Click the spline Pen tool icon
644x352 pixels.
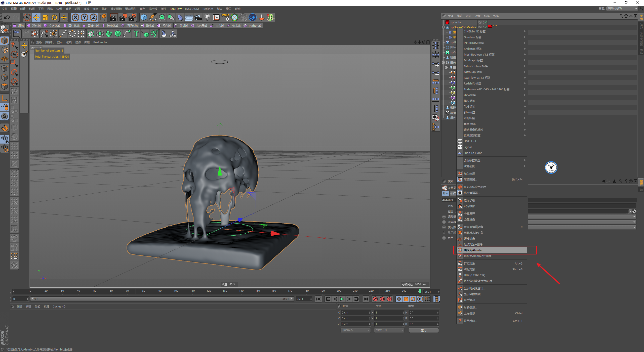153,17
